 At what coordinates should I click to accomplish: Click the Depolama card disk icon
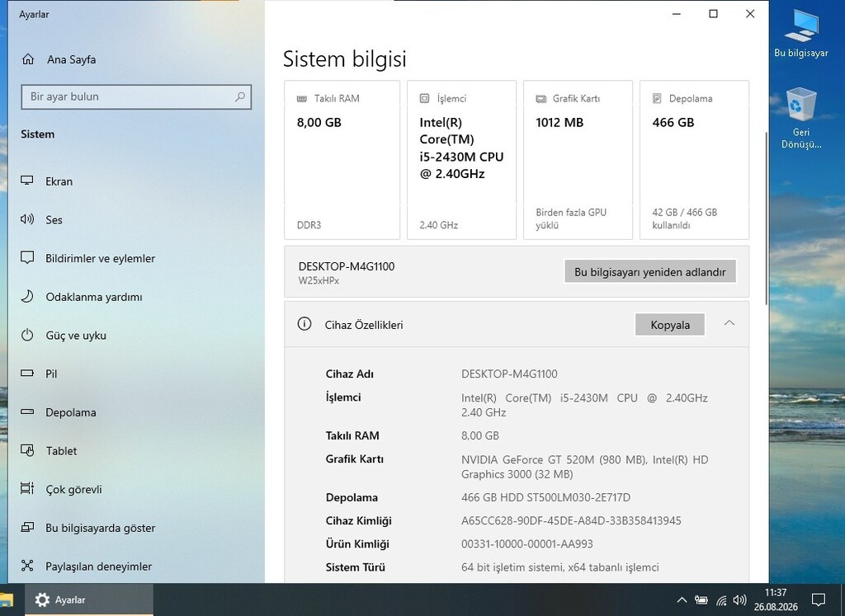coord(657,98)
